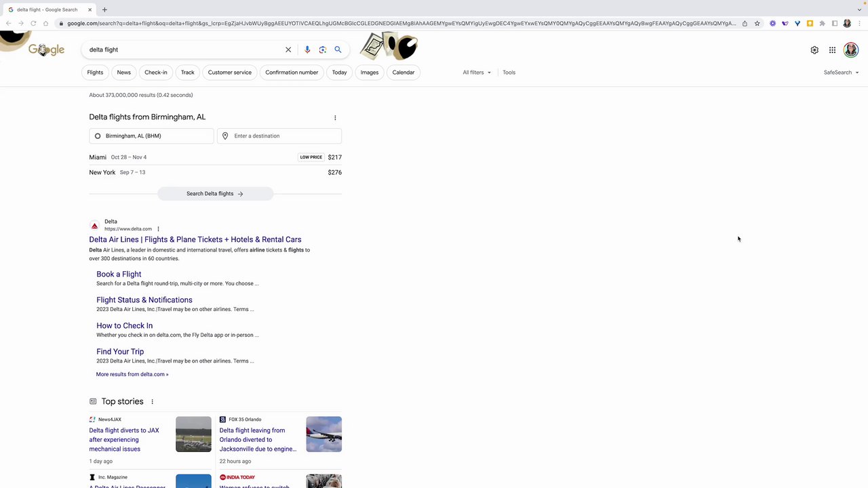Viewport: 868px width, 488px height.
Task: Clear the search box with X icon
Action: pos(288,49)
